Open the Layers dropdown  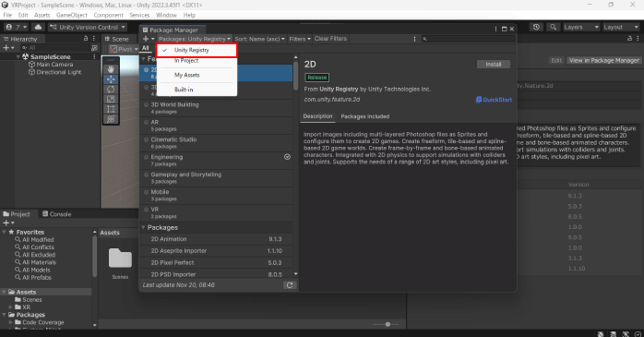click(x=580, y=27)
